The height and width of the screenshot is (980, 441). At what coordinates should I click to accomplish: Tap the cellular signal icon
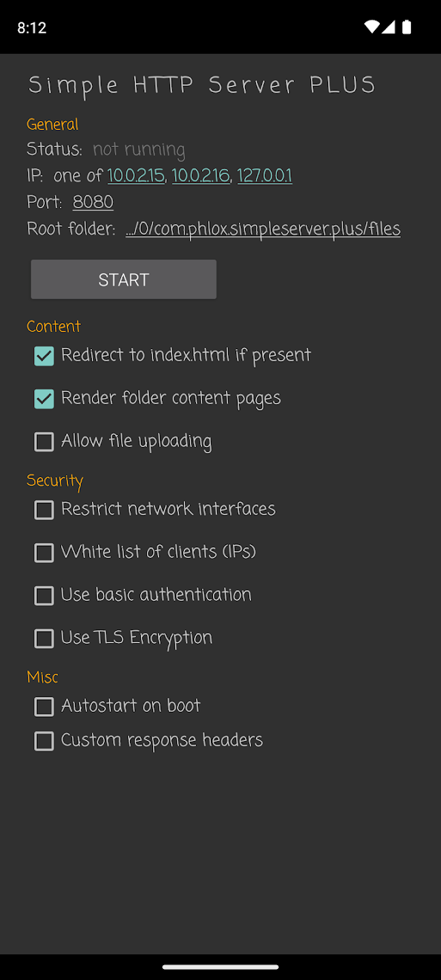pos(388,27)
